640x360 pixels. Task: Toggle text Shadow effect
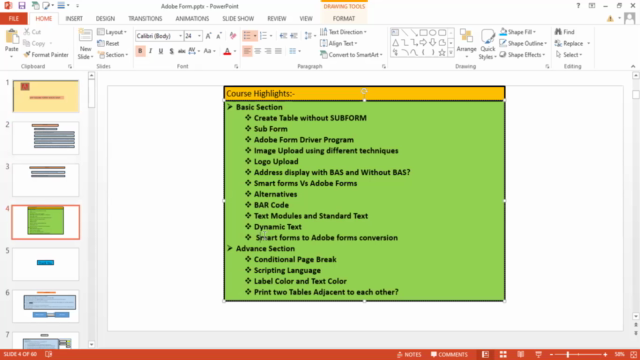point(171,51)
